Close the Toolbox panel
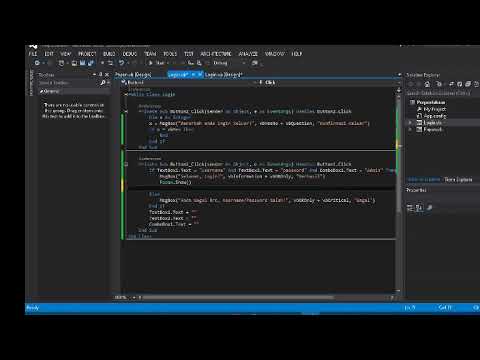 pos(107,75)
